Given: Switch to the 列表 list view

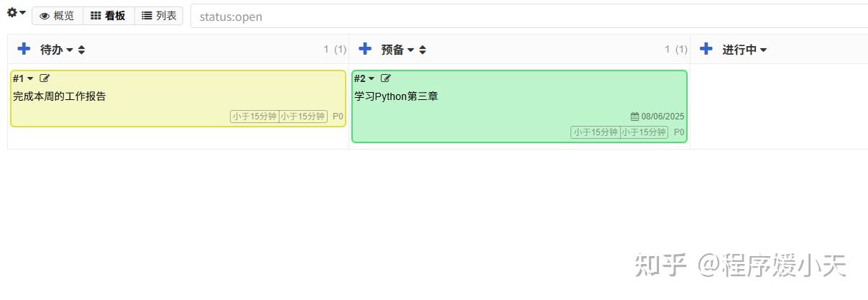Looking at the screenshot, I should click(159, 16).
